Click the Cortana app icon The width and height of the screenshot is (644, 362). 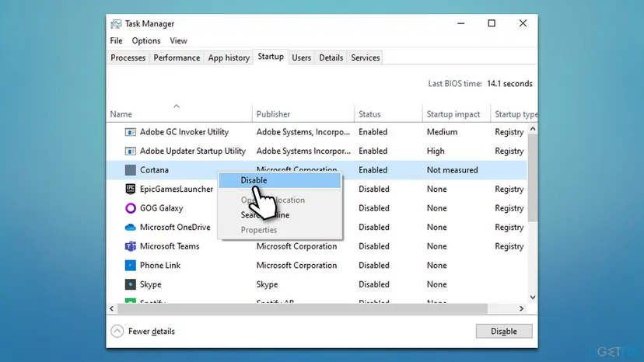(130, 170)
